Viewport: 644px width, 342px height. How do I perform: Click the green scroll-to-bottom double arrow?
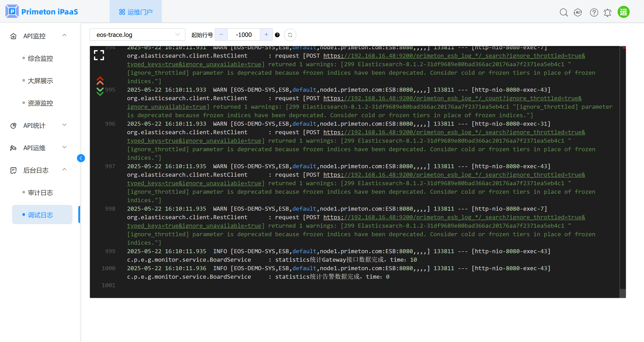point(100,91)
